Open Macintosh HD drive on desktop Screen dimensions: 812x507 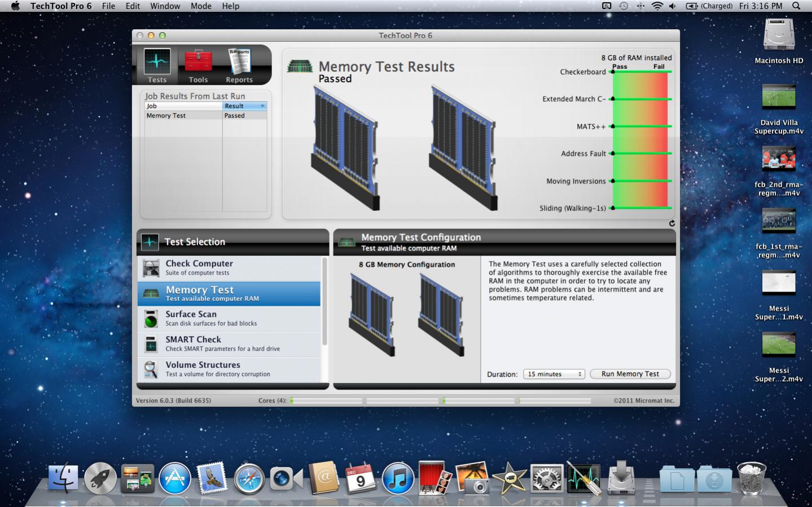pyautogui.click(x=779, y=41)
